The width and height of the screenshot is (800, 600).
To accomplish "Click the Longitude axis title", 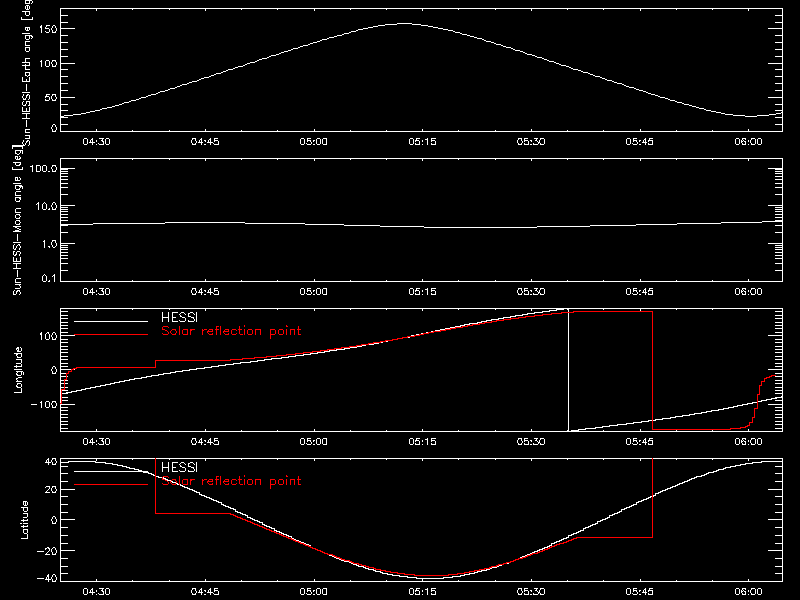I will pos(18,370).
